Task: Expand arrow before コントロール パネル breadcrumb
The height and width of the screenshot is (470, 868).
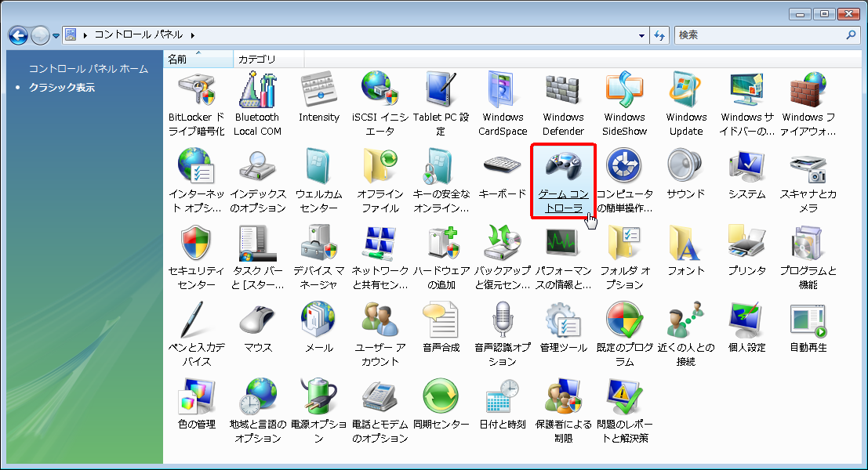Action: click(85, 34)
